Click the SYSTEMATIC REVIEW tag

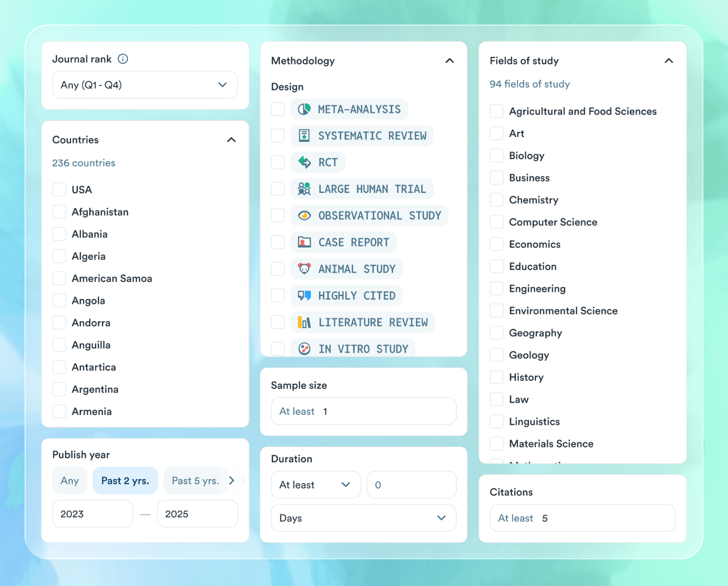pos(362,136)
